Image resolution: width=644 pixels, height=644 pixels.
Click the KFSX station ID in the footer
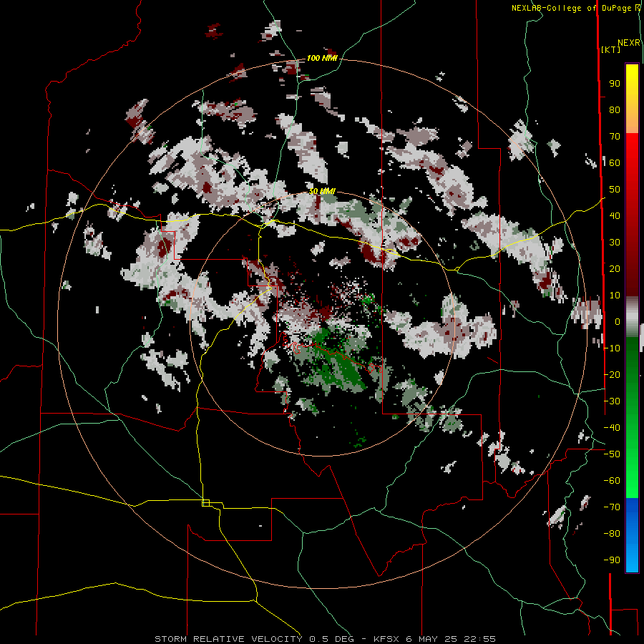click(x=387, y=639)
